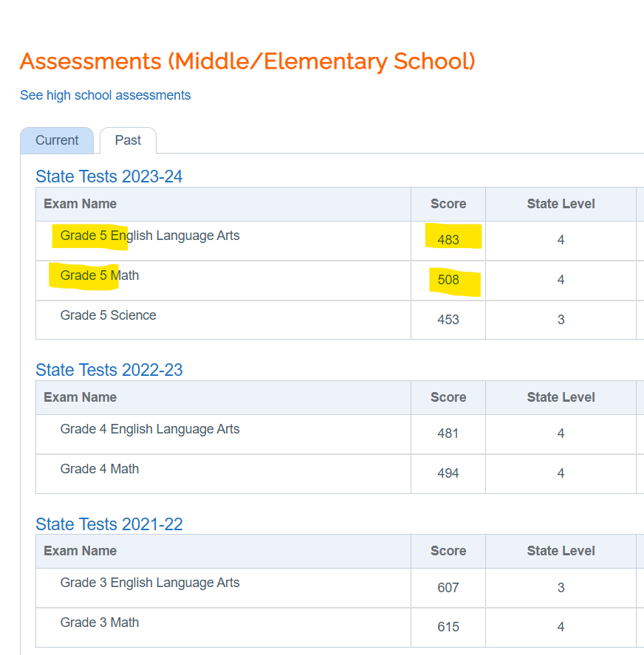Switch to the Current tab

click(57, 140)
